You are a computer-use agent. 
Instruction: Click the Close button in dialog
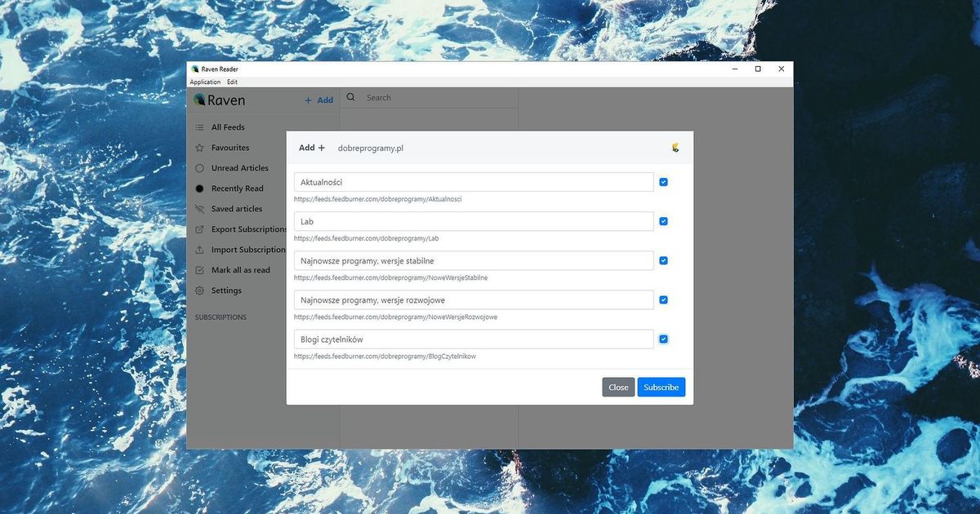(x=618, y=387)
